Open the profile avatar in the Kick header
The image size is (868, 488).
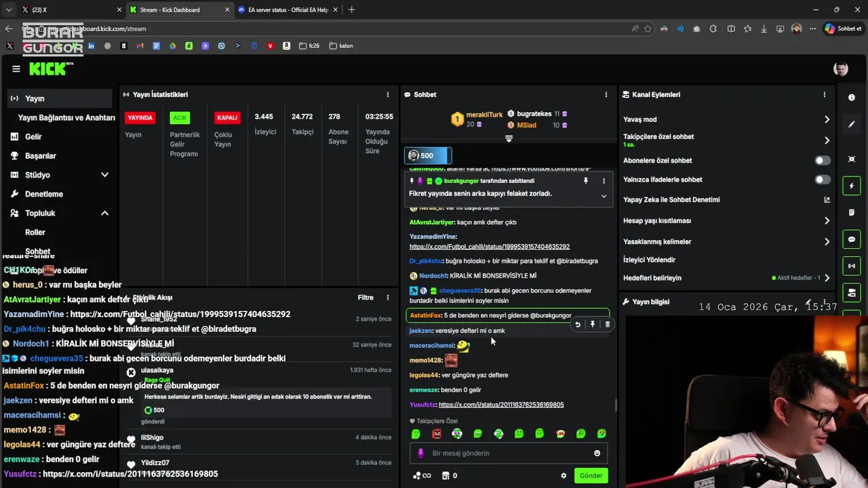[x=841, y=69]
